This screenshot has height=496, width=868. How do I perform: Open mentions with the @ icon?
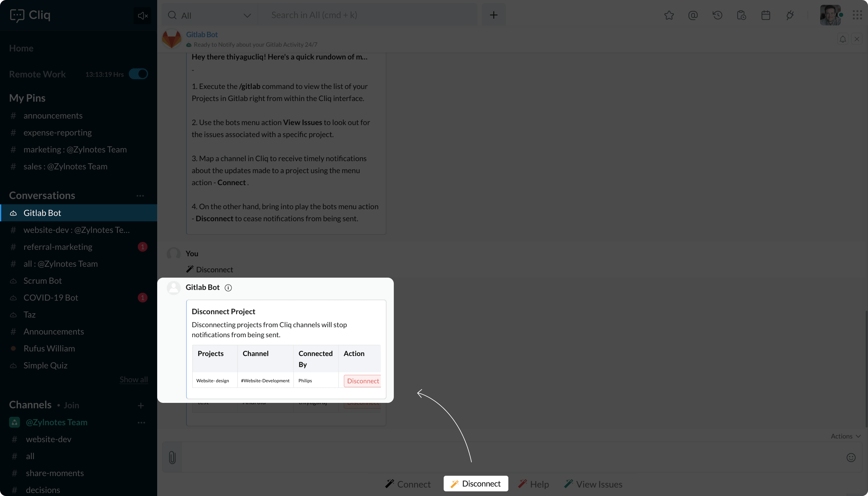point(693,15)
